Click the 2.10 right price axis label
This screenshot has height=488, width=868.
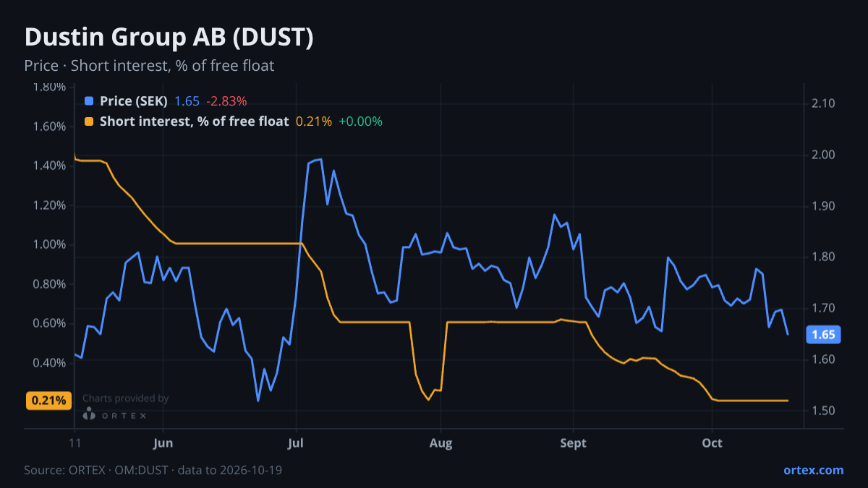pos(823,103)
